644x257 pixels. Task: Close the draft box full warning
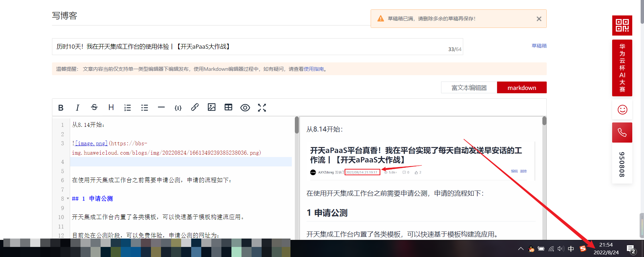click(x=539, y=19)
